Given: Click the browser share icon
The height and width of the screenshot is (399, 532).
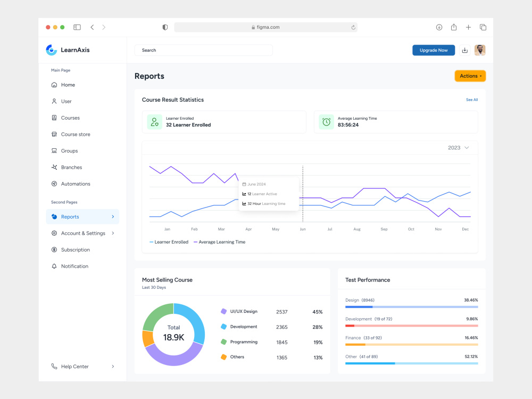Looking at the screenshot, I should [x=454, y=27].
